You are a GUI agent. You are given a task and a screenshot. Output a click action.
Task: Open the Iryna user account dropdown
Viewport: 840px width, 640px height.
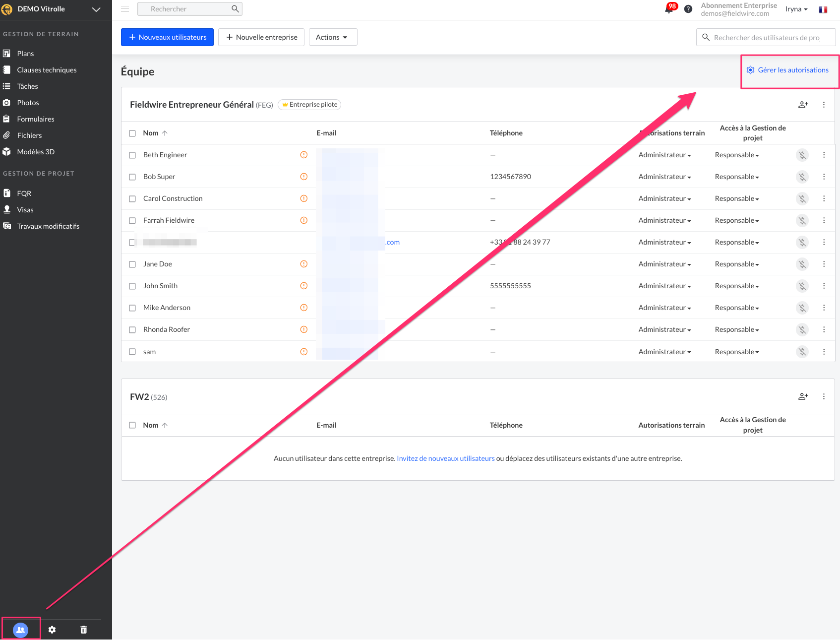pos(796,9)
